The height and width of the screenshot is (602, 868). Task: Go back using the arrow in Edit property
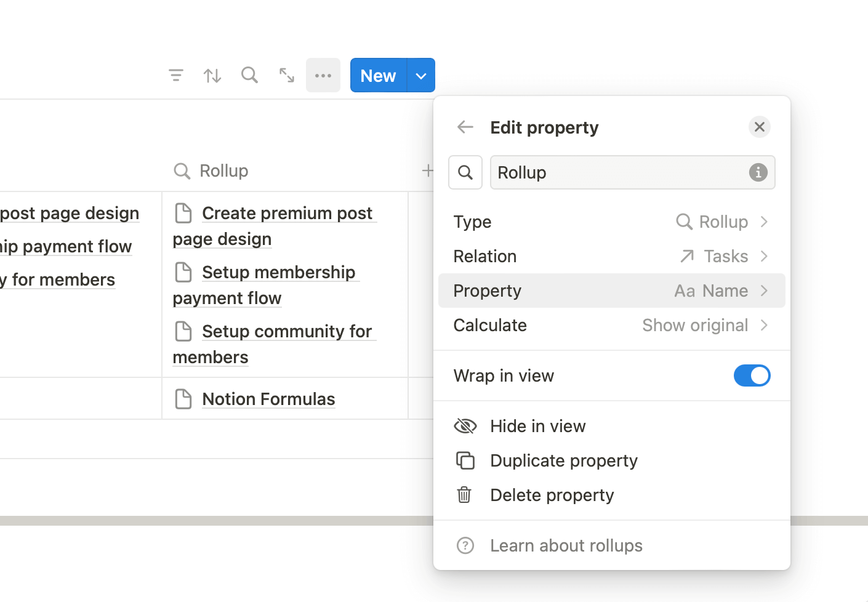465,127
